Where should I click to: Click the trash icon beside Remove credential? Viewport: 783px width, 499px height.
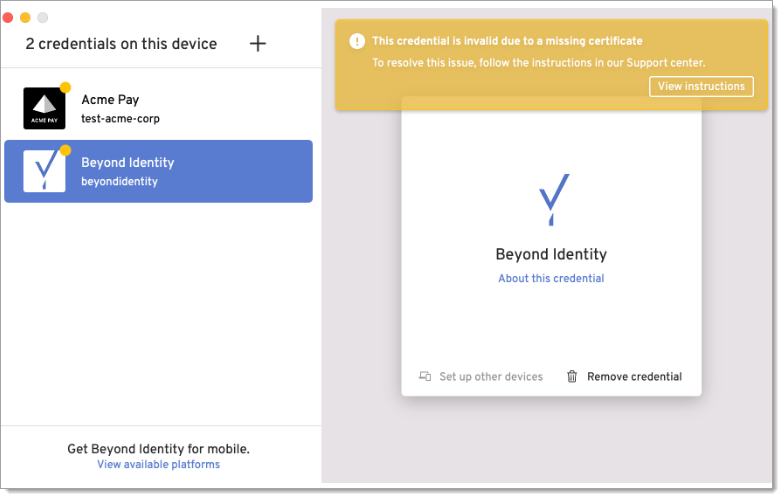(572, 376)
